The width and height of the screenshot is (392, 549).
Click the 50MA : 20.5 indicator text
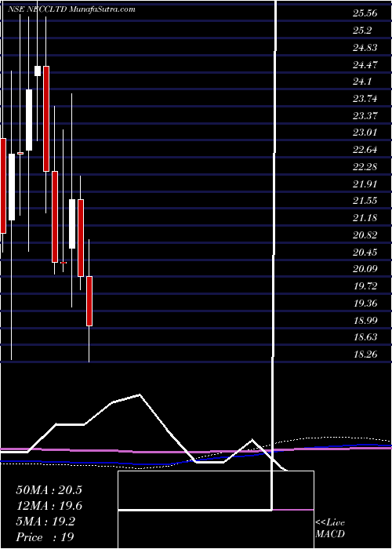coord(49,490)
